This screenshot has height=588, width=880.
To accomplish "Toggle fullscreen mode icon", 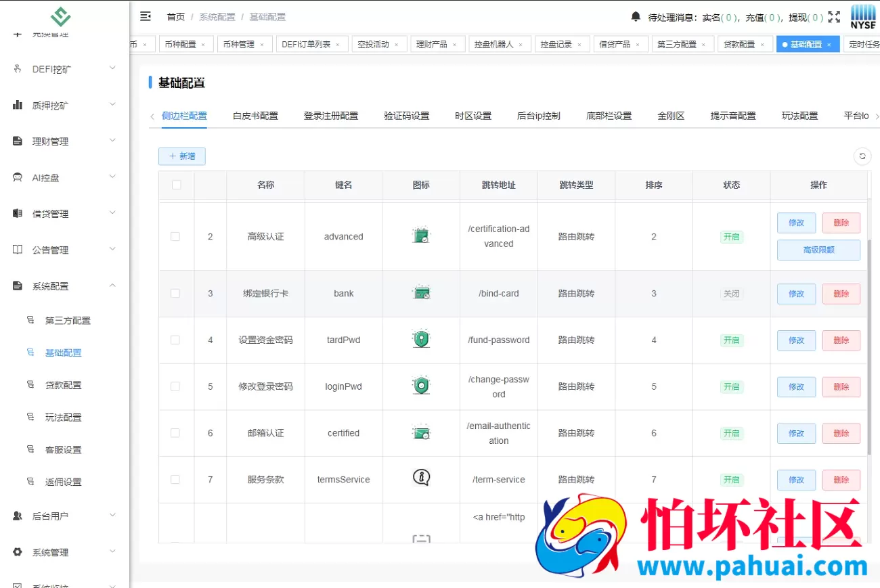I will tap(834, 17).
